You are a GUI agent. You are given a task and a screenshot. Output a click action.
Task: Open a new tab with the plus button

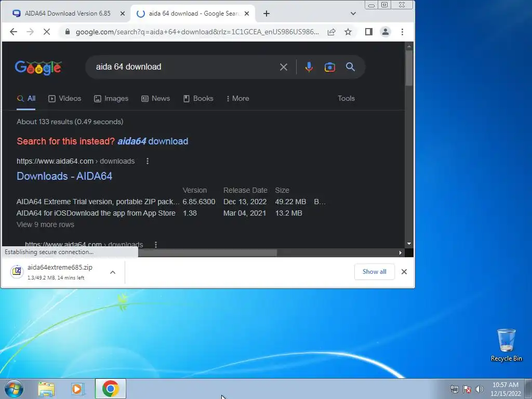tap(267, 14)
